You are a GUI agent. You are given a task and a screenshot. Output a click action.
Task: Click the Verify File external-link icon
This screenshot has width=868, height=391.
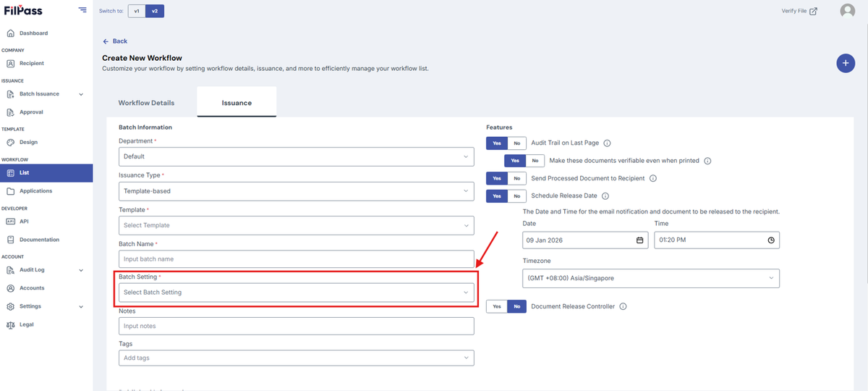(814, 11)
